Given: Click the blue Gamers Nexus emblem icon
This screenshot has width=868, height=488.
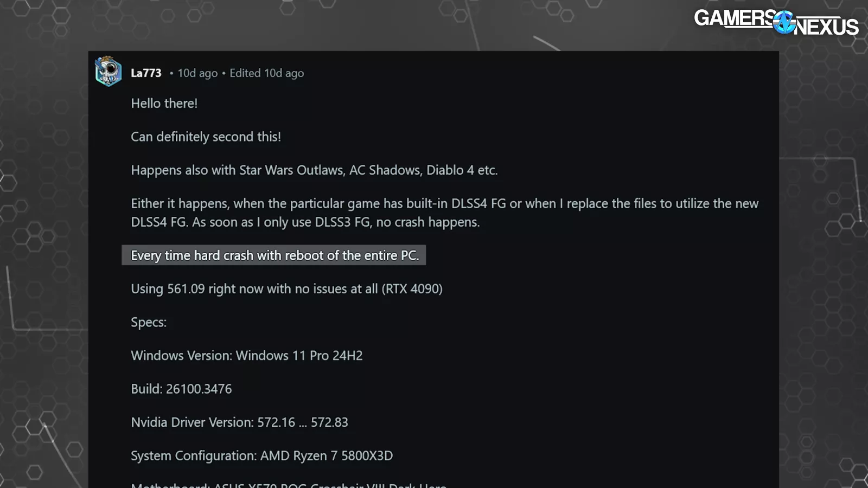Looking at the screenshot, I should coord(784,22).
